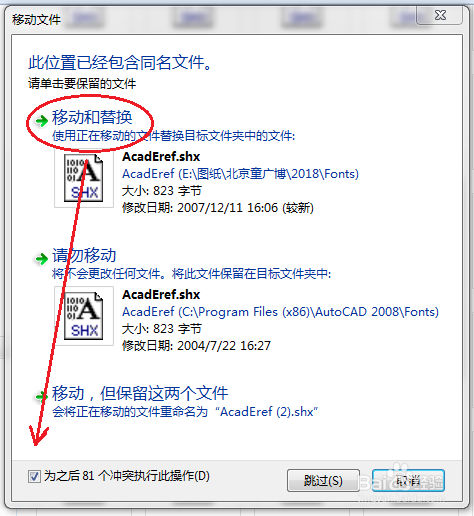Toggle 为之后 81 个冲突执行此操作 checkbox

click(x=34, y=476)
